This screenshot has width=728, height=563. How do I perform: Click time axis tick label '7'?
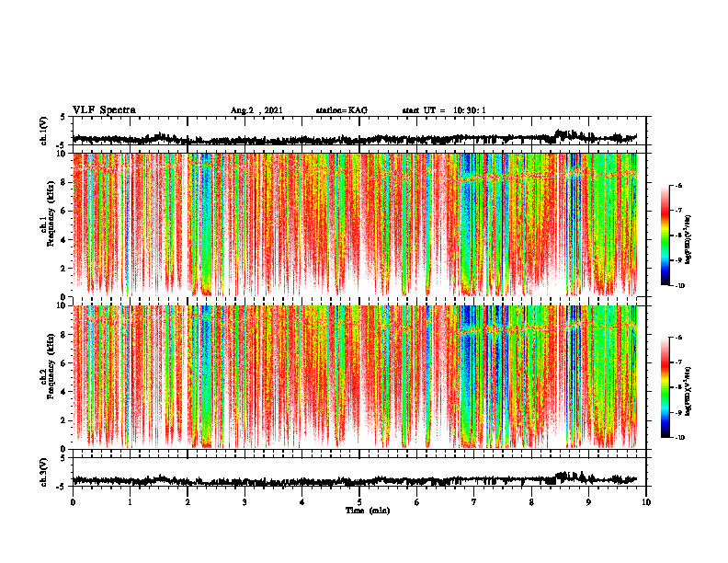click(474, 502)
